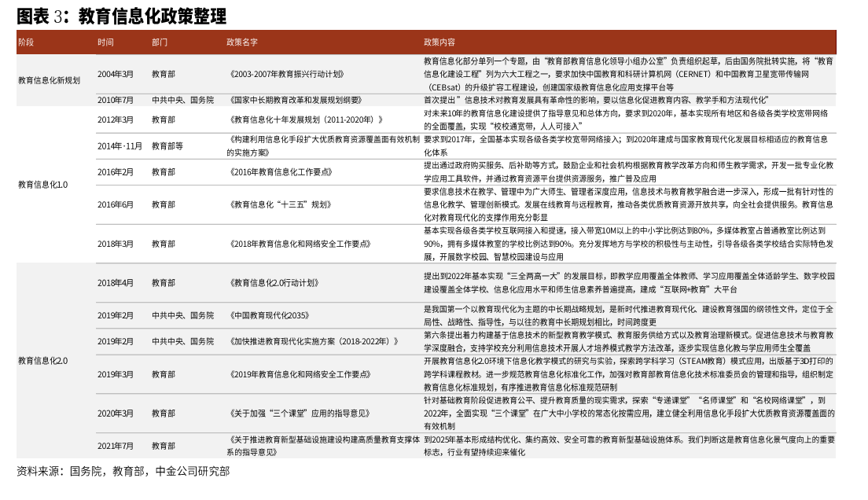Select policy 《构建利用信息化手段扩大优质教育资源覆盖面有效机制的实施方案》
This screenshot has height=500, width=868.
(323, 146)
